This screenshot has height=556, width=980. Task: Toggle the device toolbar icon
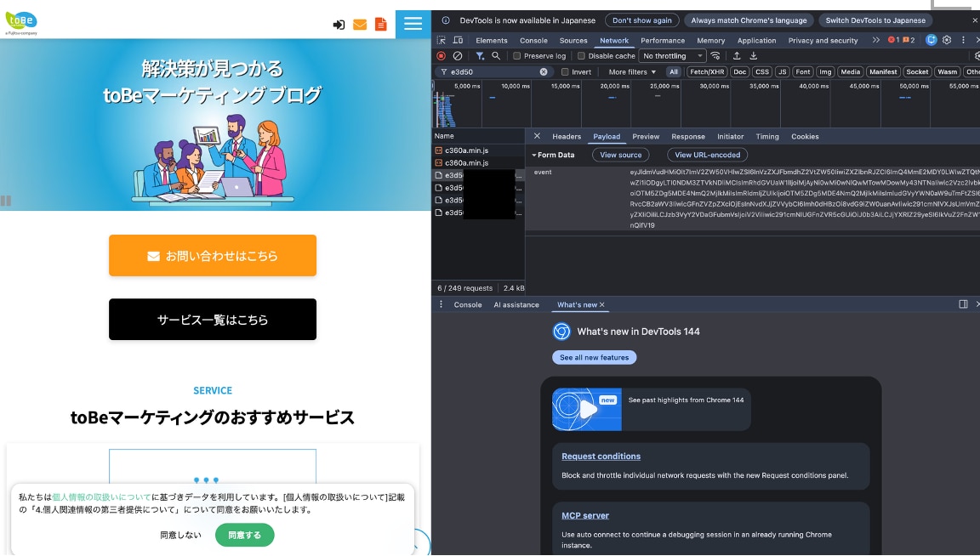(458, 40)
